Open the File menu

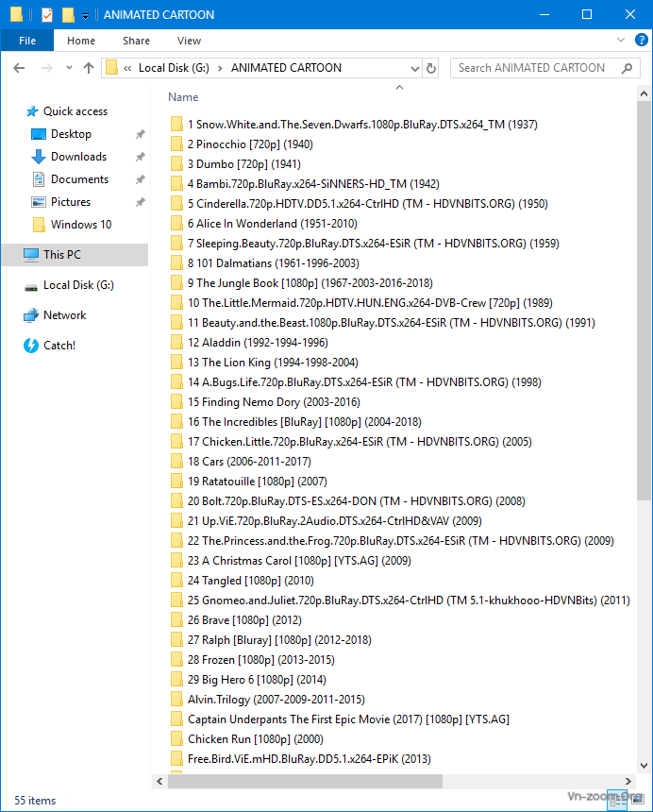[27, 41]
